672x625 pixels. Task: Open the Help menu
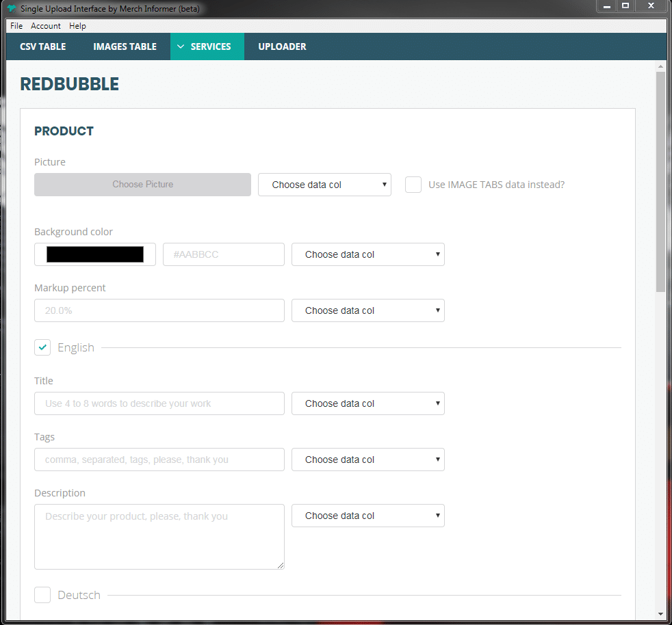(77, 26)
